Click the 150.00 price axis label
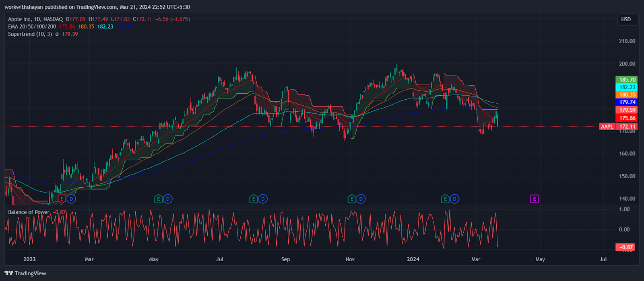The width and height of the screenshot is (644, 281). pos(627,176)
